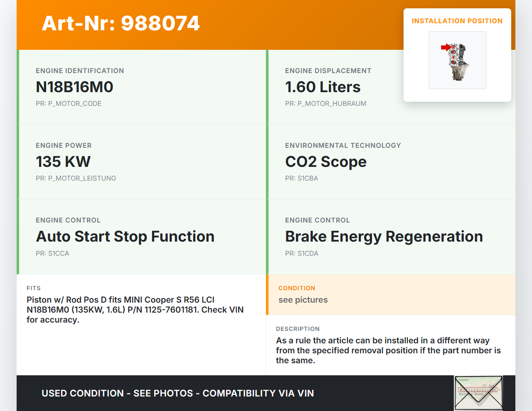Select the Art-Nr: 988074 title

tap(121, 23)
